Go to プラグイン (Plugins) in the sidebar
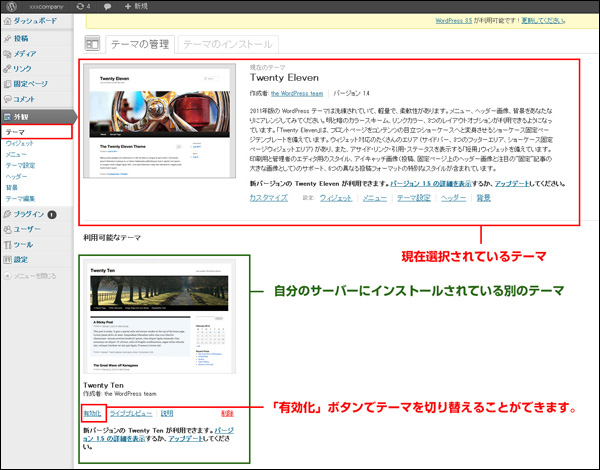Viewport: 600px width, 470px height. click(x=29, y=214)
